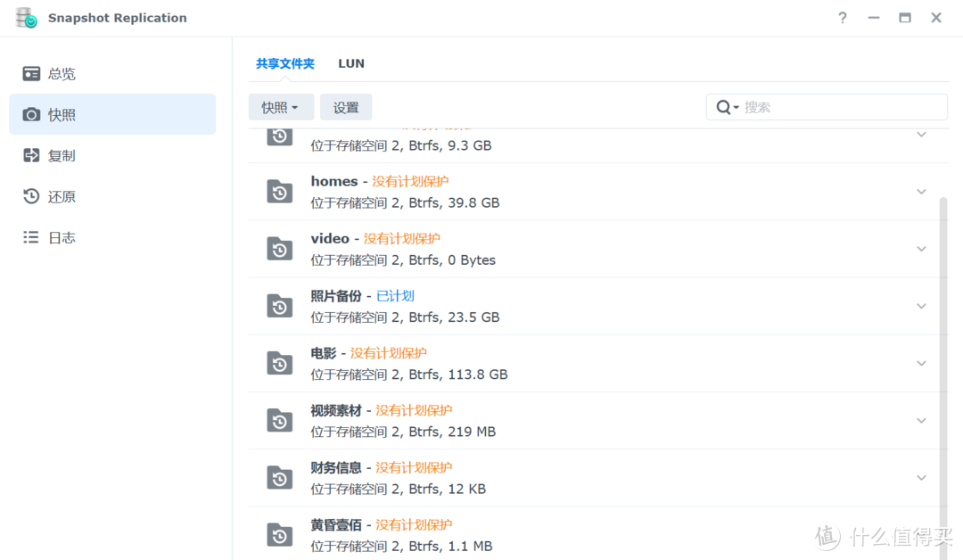Click the snapshot folder icon beside homes

pyautogui.click(x=280, y=191)
